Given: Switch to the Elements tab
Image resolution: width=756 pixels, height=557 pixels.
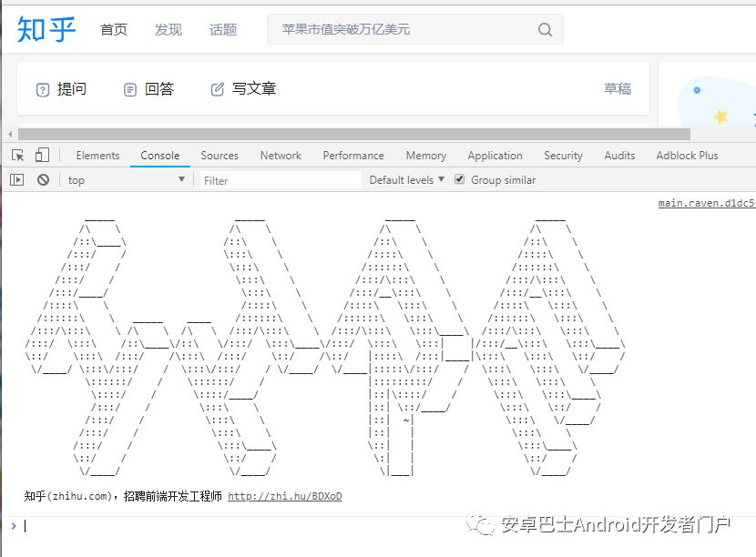Looking at the screenshot, I should point(97,155).
